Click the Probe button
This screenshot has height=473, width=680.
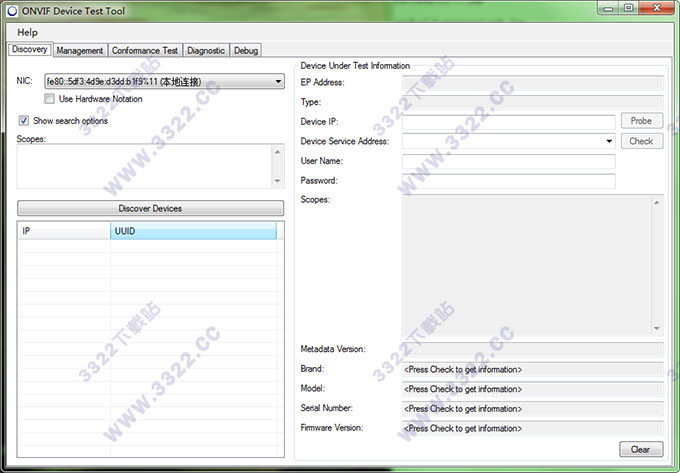[x=642, y=121]
